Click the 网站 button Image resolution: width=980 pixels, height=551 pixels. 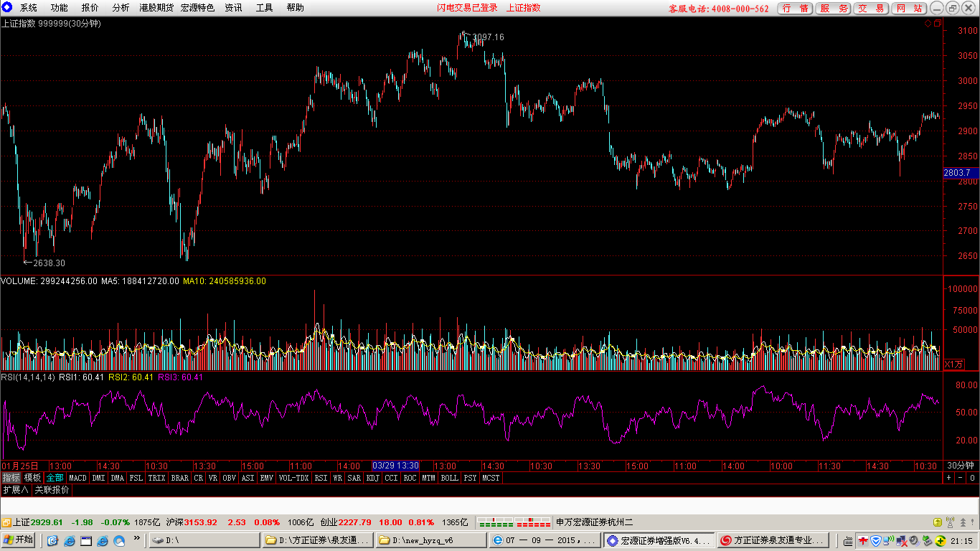pyautogui.click(x=909, y=9)
